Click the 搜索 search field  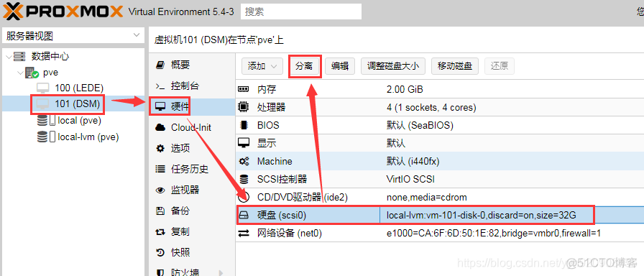tap(301, 11)
